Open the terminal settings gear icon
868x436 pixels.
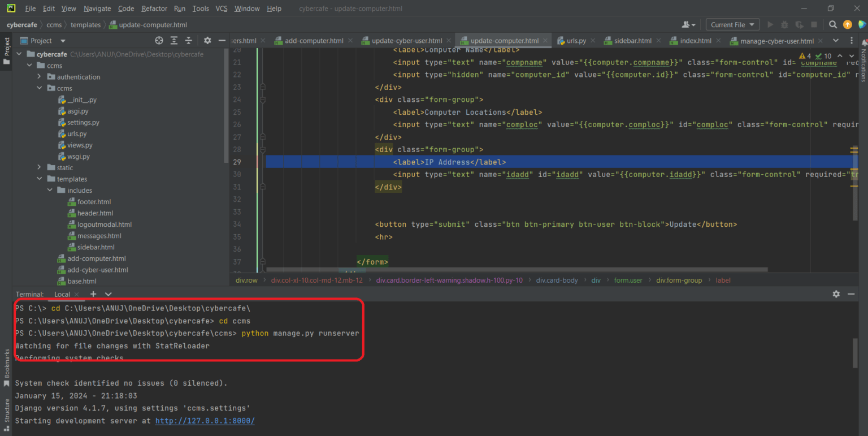coord(836,294)
